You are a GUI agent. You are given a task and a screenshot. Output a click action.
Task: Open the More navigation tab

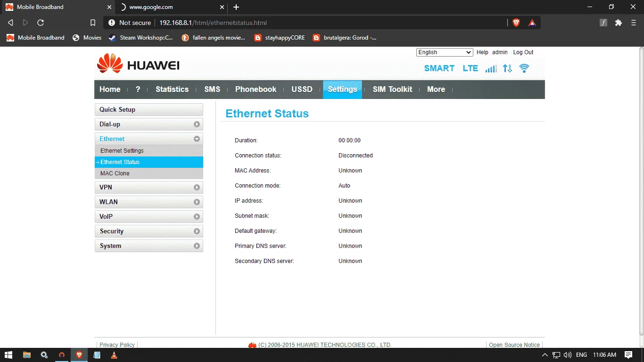(x=436, y=90)
